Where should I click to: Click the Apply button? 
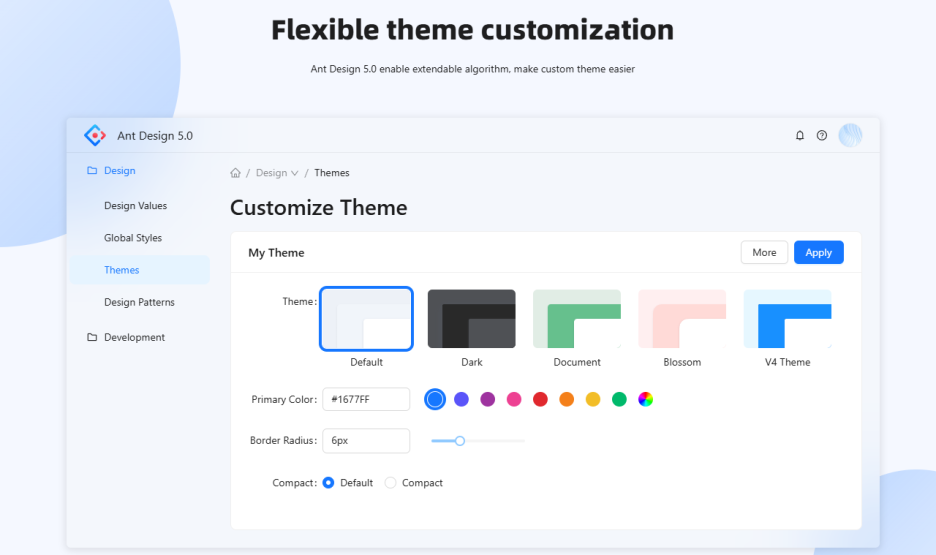pos(818,252)
